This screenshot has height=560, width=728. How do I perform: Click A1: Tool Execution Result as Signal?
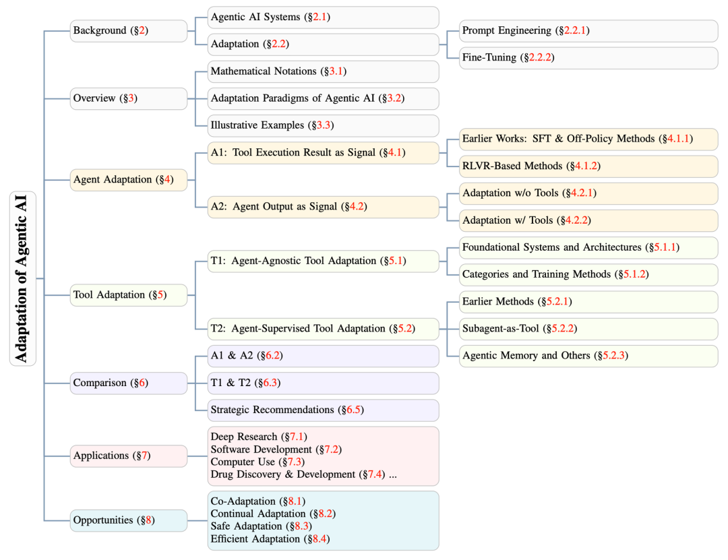pyautogui.click(x=323, y=153)
